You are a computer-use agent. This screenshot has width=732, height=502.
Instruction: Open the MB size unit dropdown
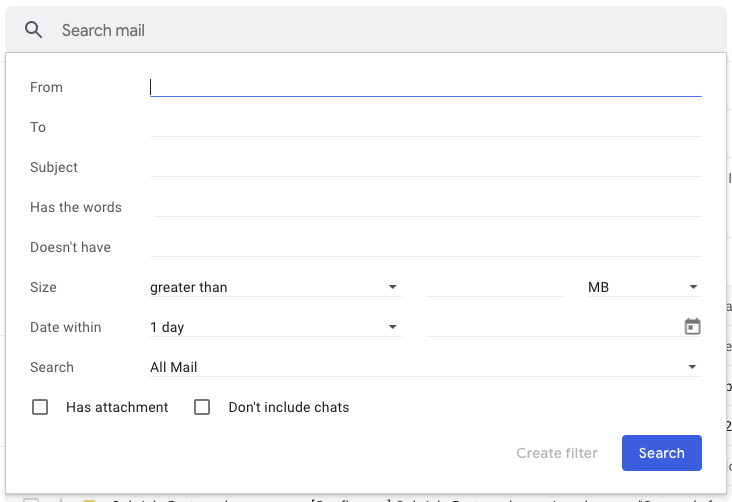tap(643, 287)
